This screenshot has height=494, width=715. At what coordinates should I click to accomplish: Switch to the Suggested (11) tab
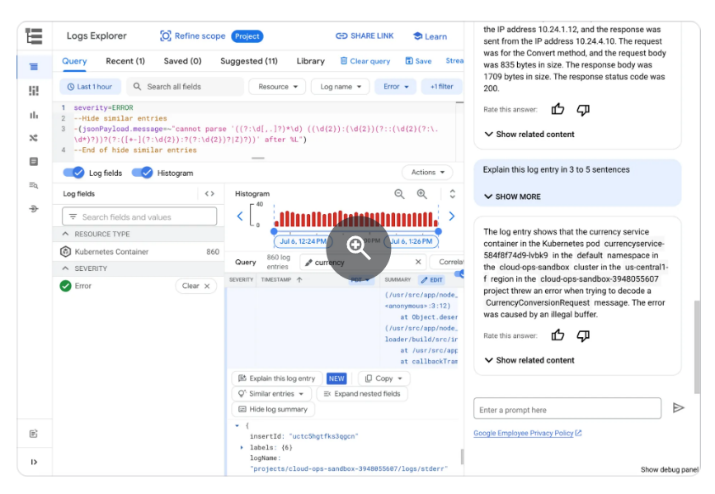(x=249, y=61)
